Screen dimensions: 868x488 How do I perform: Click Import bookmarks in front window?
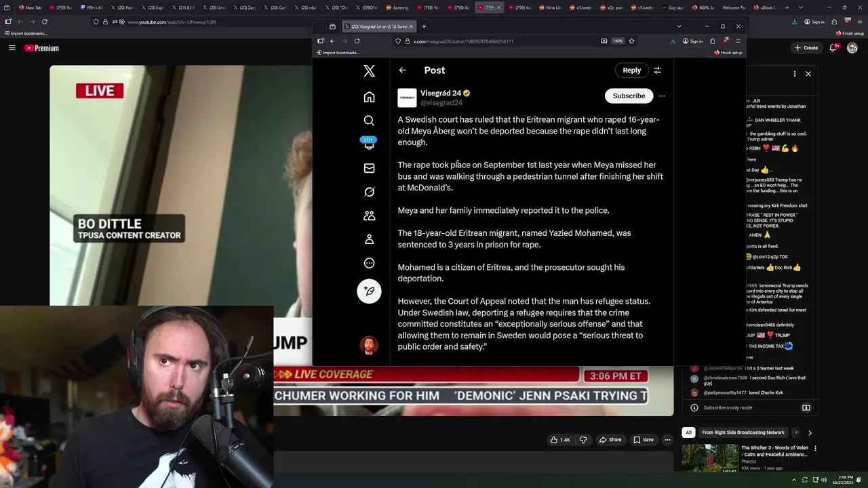[338, 53]
